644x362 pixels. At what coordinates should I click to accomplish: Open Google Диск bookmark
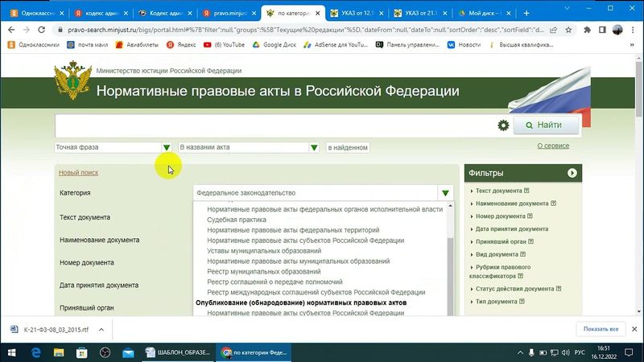coord(275,45)
